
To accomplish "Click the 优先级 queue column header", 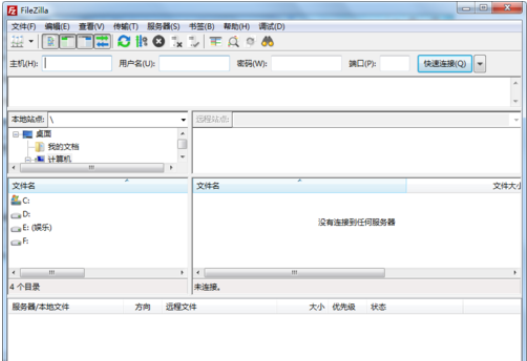I will (x=347, y=307).
